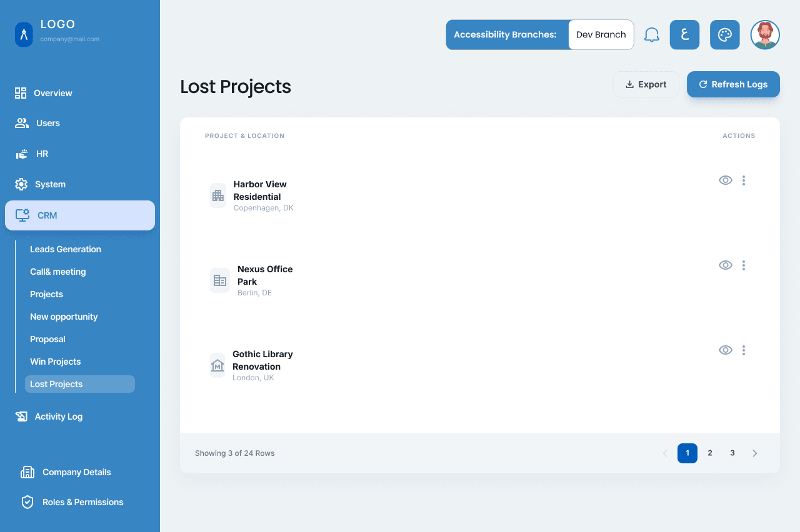Click Nexus Office Park building icon
This screenshot has height=532, width=800.
click(x=220, y=280)
